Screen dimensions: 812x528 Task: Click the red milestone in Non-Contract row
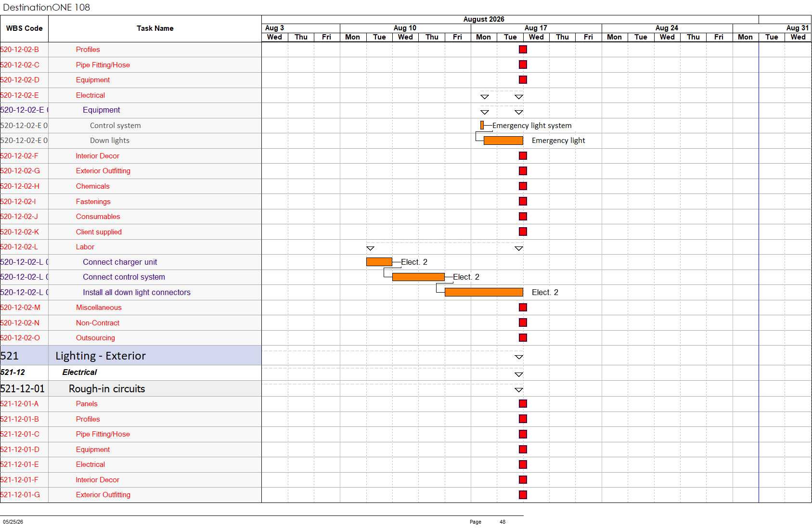(x=523, y=322)
